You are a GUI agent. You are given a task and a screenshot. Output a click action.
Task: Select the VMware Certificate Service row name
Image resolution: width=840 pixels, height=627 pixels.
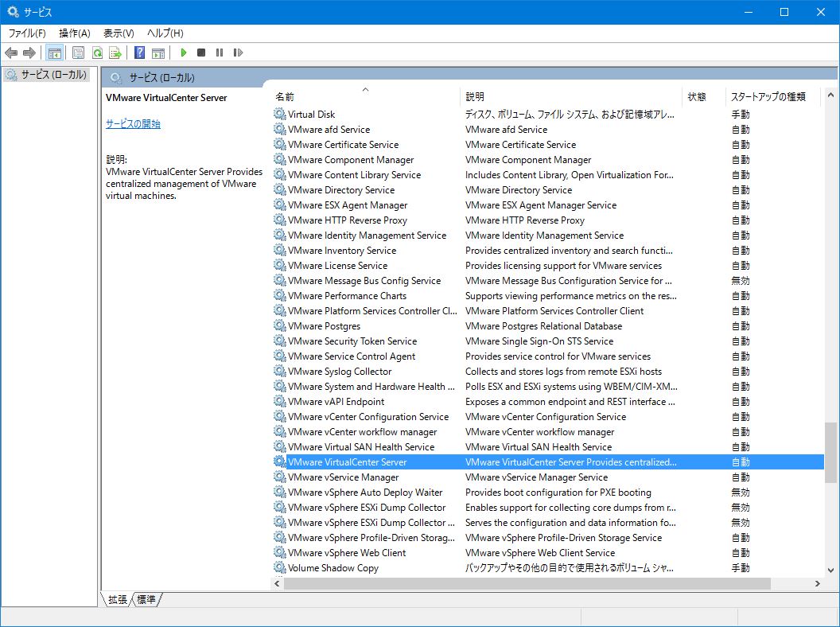pos(343,144)
